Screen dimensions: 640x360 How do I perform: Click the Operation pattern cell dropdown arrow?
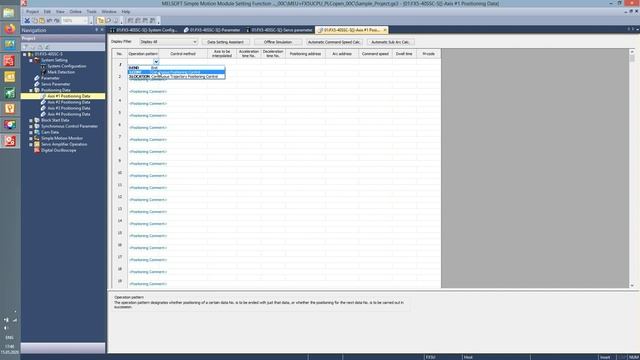click(x=156, y=62)
